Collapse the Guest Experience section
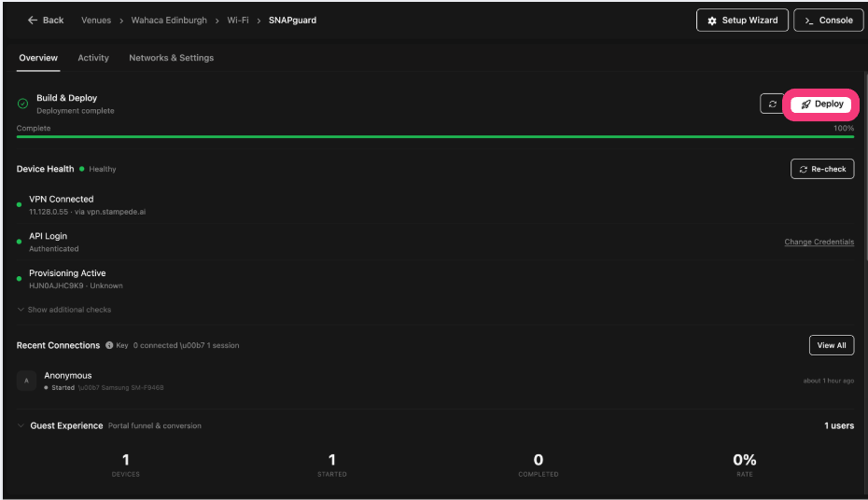 21,425
